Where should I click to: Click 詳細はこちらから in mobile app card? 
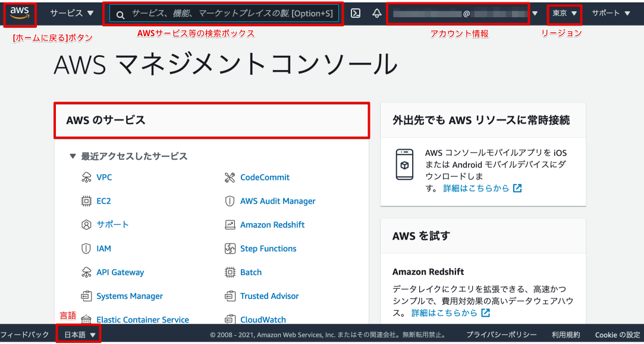point(476,188)
